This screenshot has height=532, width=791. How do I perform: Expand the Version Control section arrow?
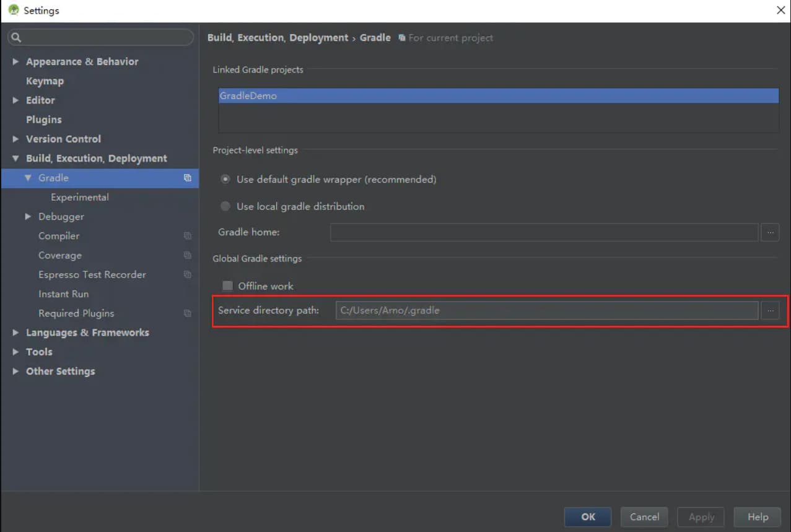pyautogui.click(x=15, y=139)
